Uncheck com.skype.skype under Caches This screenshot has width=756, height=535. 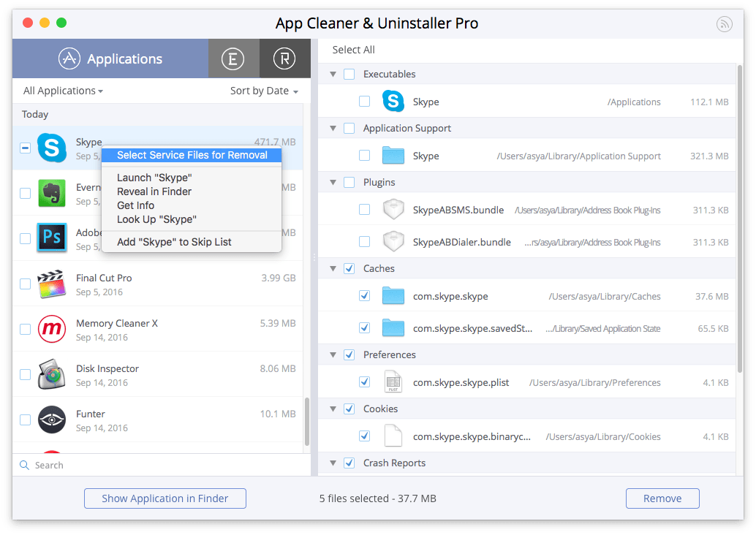(x=364, y=297)
